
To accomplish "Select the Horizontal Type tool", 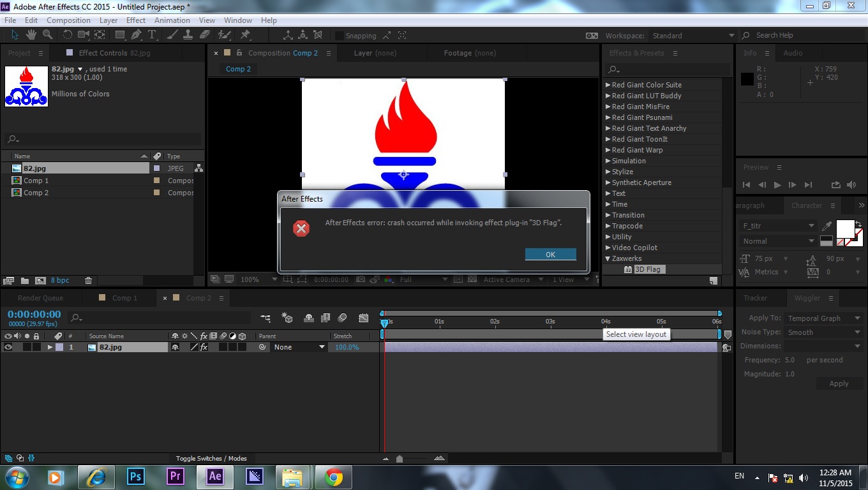I will (x=153, y=35).
